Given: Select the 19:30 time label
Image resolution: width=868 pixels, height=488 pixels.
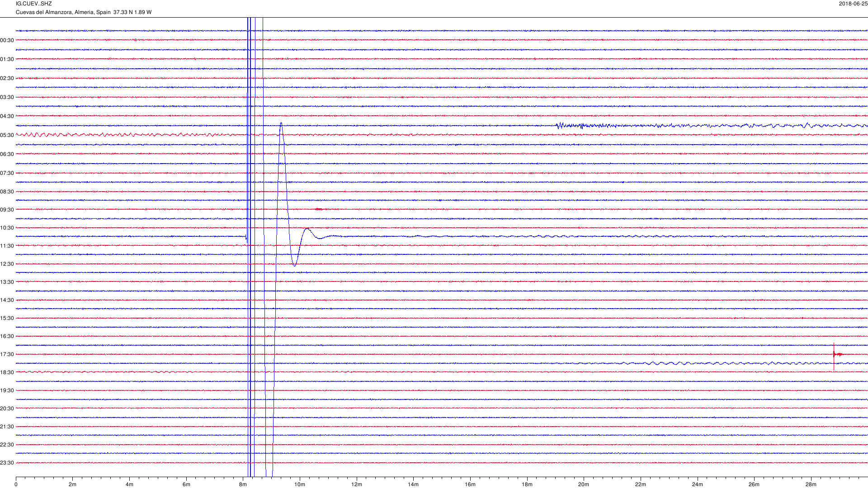Looking at the screenshot, I should [x=7, y=390].
